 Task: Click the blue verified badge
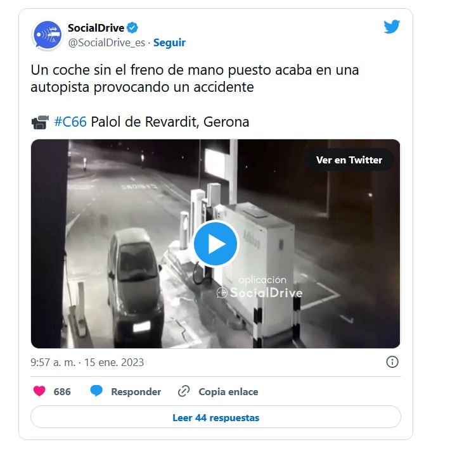coord(132,28)
